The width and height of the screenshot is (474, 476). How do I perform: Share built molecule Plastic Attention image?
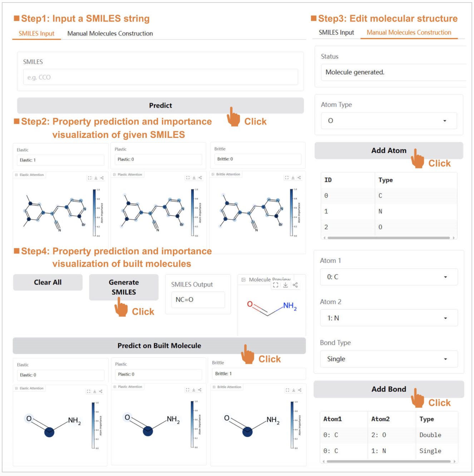tap(200, 390)
